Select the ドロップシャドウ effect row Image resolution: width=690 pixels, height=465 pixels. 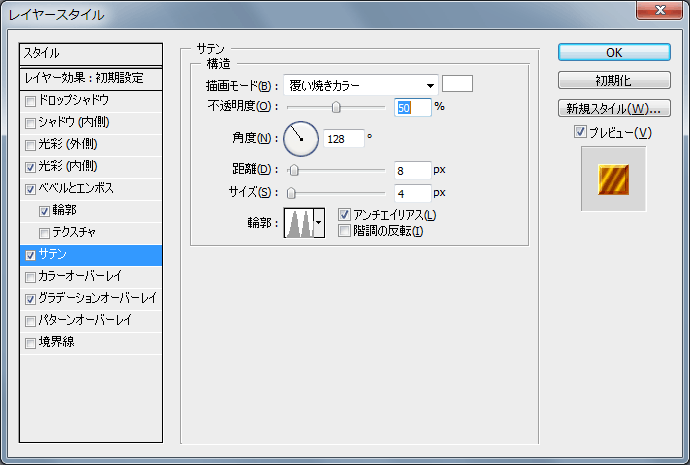pyautogui.click(x=91, y=102)
